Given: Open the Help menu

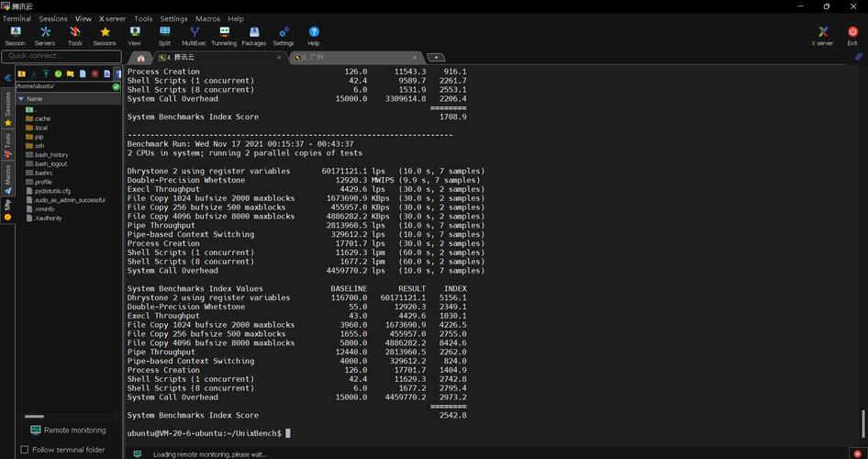Looking at the screenshot, I should (236, 18).
